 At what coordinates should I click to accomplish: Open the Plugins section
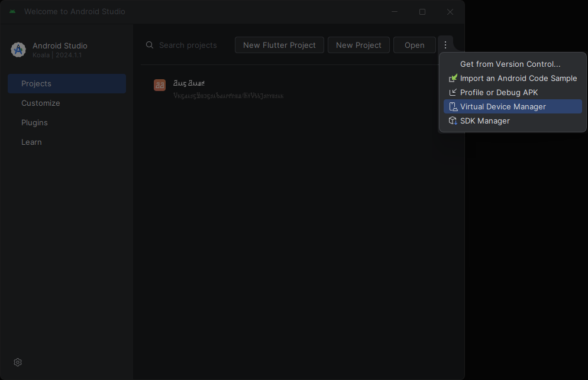pos(67,122)
